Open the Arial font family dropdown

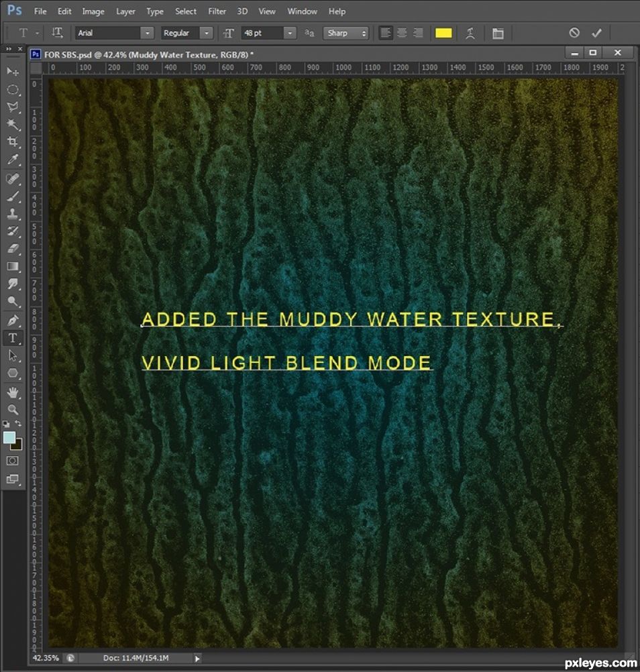tap(147, 33)
